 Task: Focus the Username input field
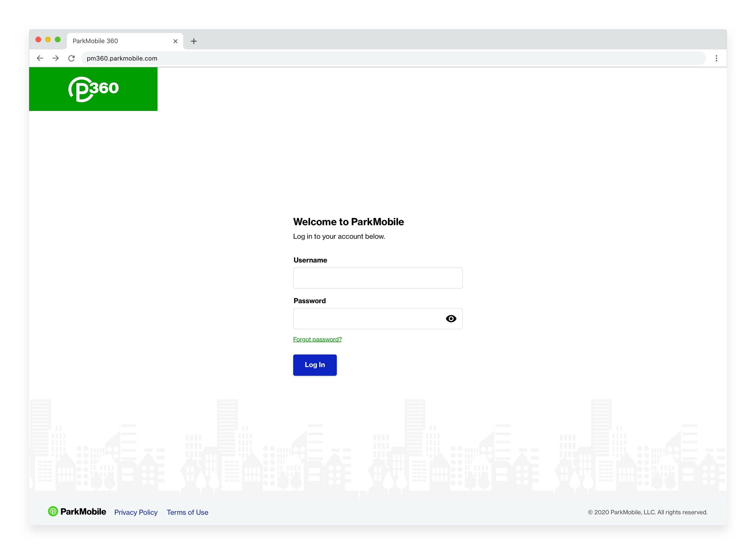coord(377,278)
